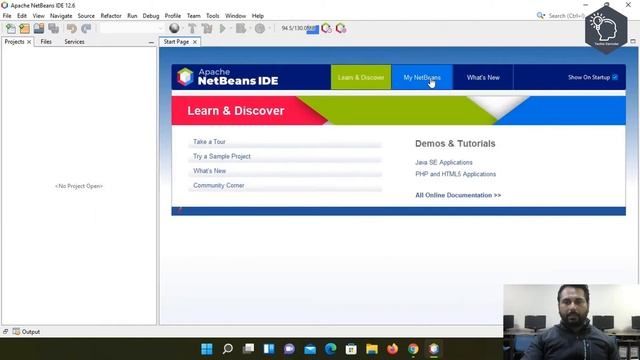Click the Apache NetBeans IDE logo

coord(228,77)
